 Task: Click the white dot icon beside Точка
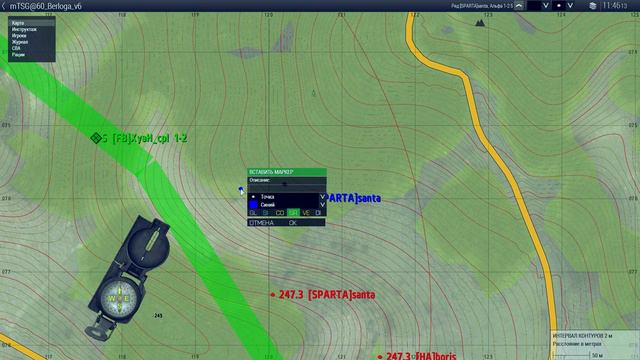(x=253, y=197)
